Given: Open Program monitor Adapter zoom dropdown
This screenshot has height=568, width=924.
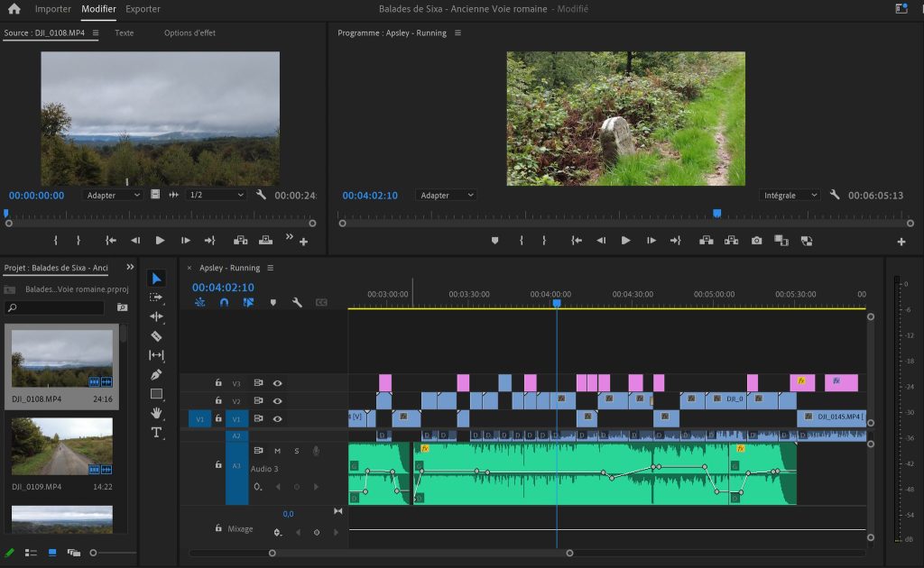Looking at the screenshot, I should tap(446, 196).
